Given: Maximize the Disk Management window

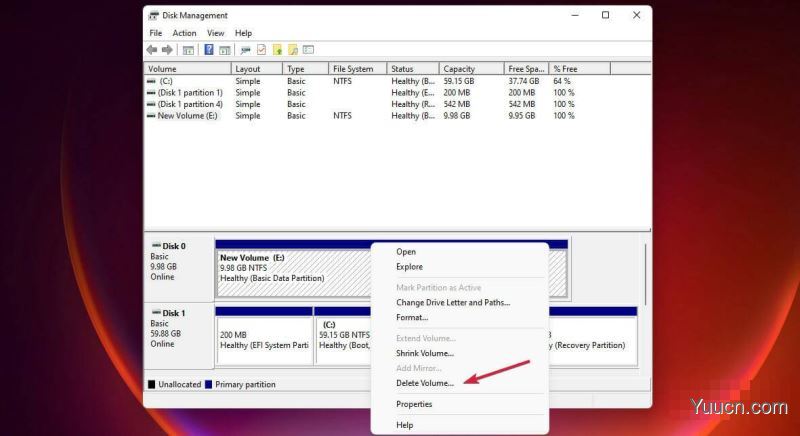Looking at the screenshot, I should pyautogui.click(x=606, y=15).
